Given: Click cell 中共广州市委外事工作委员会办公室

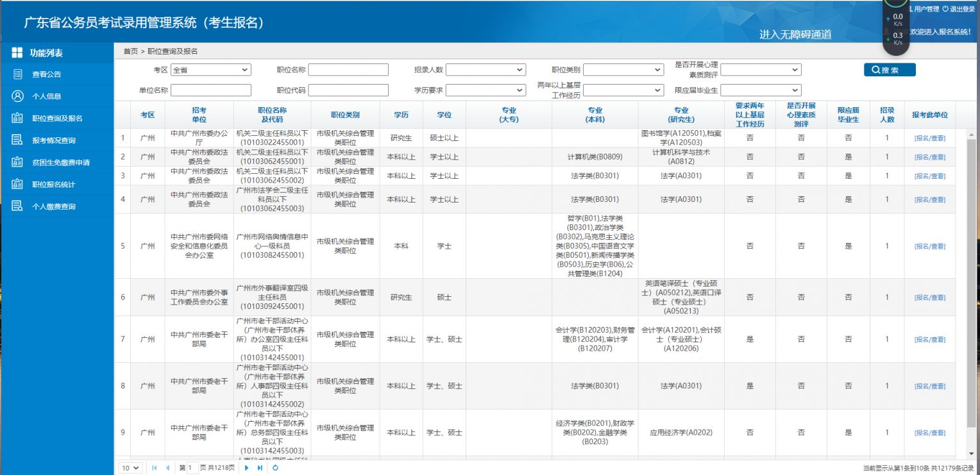Looking at the screenshot, I should point(199,297).
